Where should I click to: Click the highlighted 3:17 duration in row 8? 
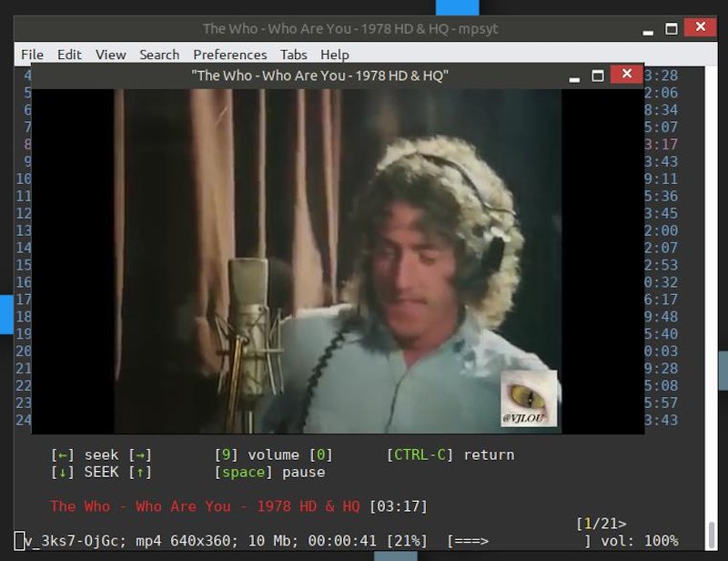[x=661, y=144]
